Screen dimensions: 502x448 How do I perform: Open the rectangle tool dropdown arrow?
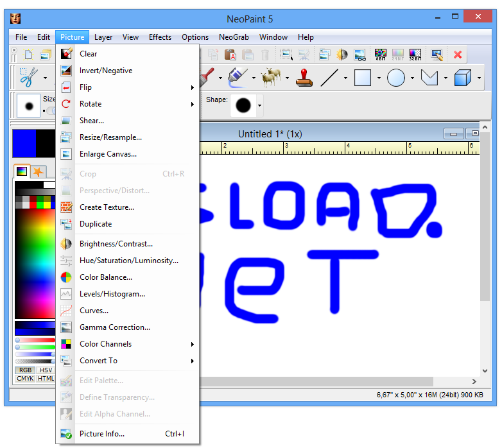379,78
